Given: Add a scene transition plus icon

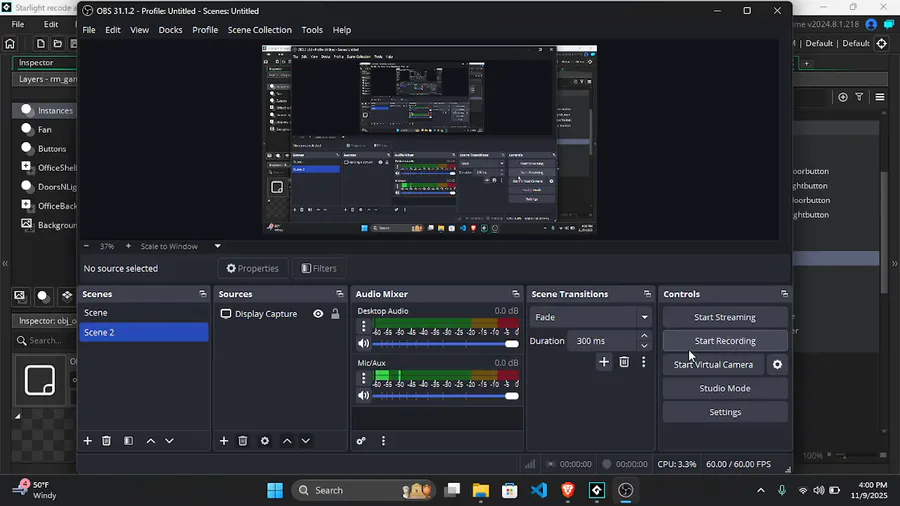Looking at the screenshot, I should pyautogui.click(x=604, y=362).
